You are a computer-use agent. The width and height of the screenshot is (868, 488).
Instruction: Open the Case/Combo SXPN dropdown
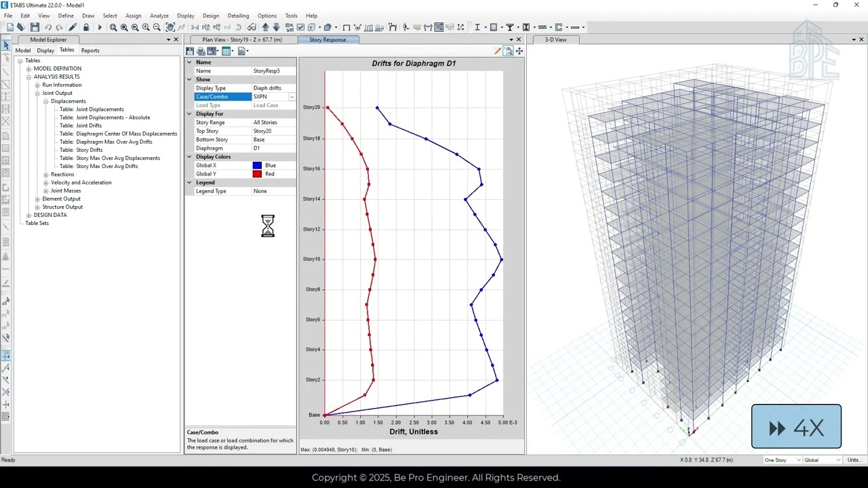292,97
